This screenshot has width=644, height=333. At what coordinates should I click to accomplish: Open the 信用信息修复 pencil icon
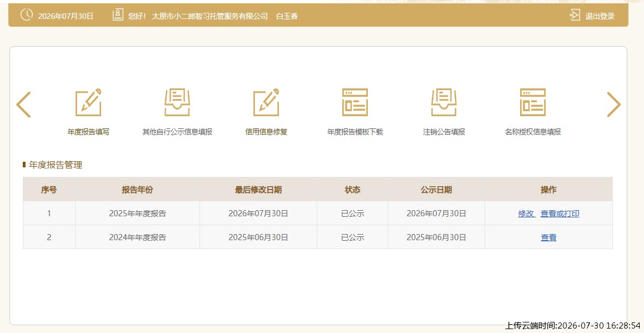(266, 102)
